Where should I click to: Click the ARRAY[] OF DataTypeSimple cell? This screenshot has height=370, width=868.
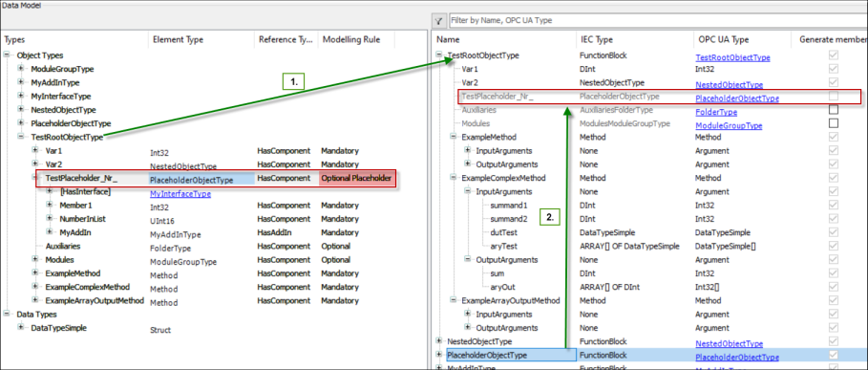pyautogui.click(x=629, y=246)
